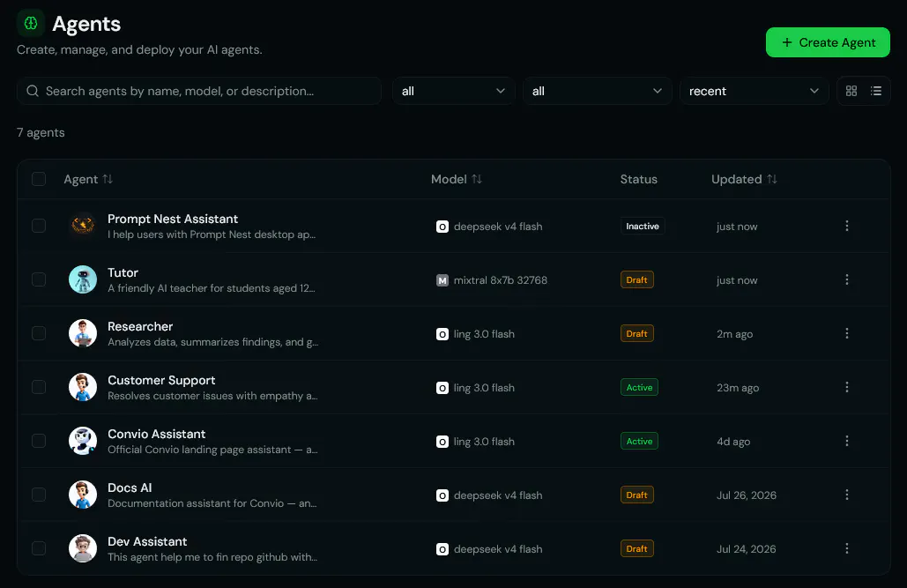Switch to list view layout
This screenshot has height=588, width=907.
coord(876,91)
